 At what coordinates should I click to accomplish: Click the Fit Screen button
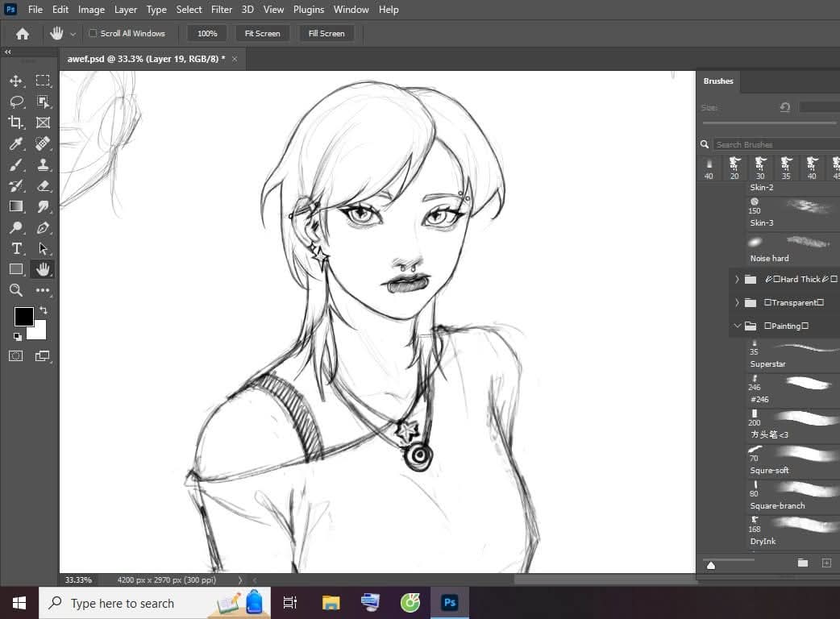(263, 33)
